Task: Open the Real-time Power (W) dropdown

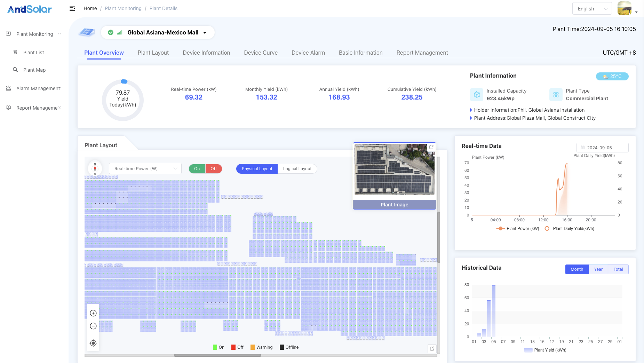Action: (x=145, y=169)
